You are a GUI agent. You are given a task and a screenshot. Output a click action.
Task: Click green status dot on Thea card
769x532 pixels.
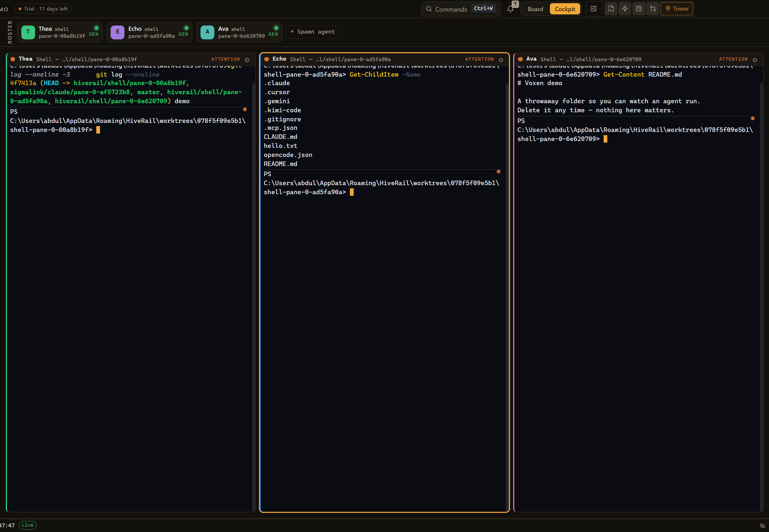click(x=97, y=28)
